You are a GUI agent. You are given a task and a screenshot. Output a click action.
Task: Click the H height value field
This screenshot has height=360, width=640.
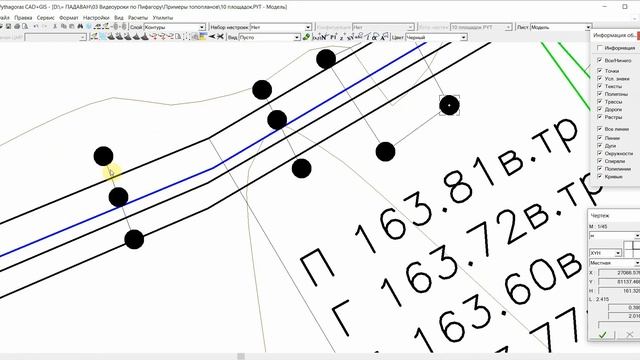click(x=619, y=291)
